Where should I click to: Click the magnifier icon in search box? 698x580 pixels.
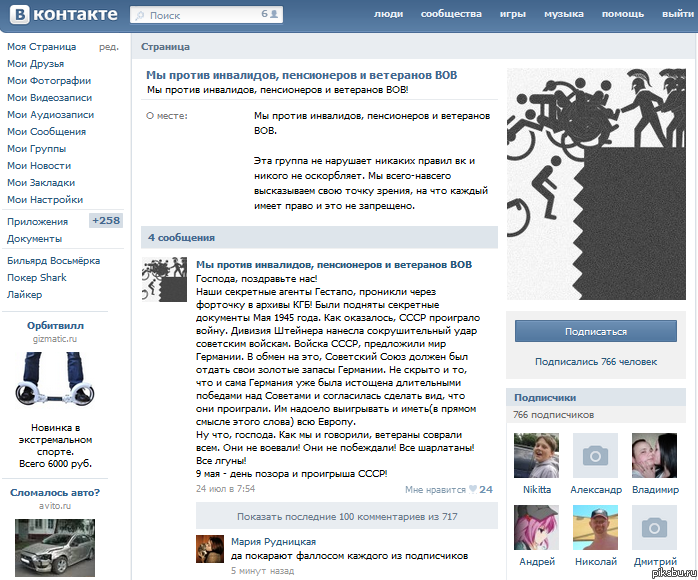140,16
